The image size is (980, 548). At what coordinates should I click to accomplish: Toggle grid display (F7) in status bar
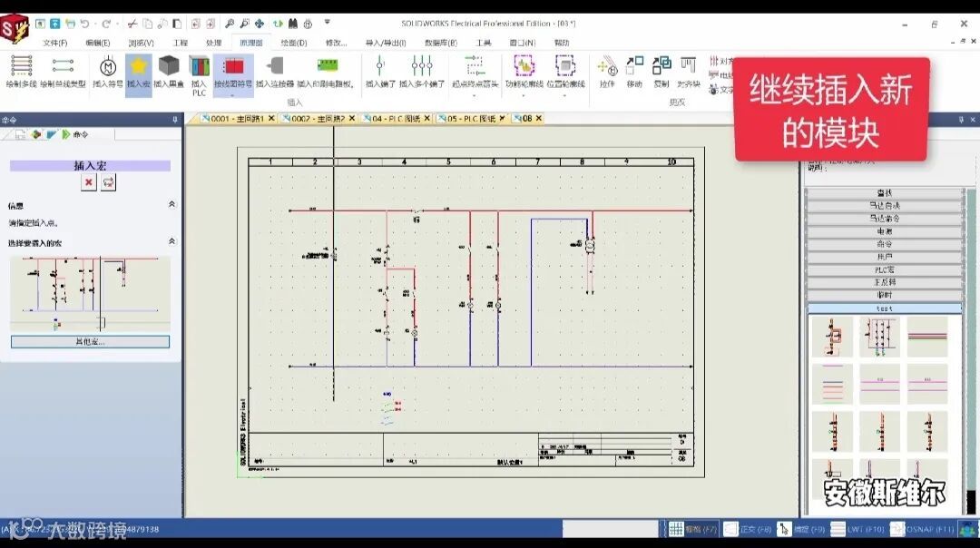pyautogui.click(x=692, y=529)
